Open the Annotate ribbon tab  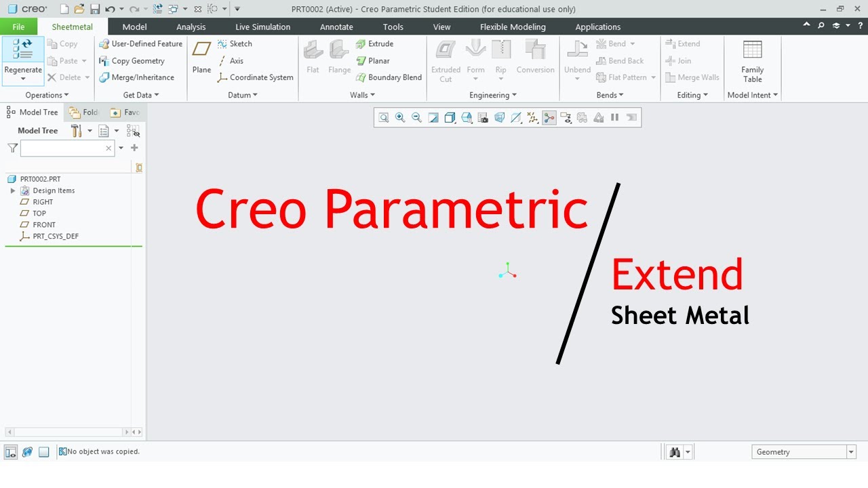pos(336,27)
